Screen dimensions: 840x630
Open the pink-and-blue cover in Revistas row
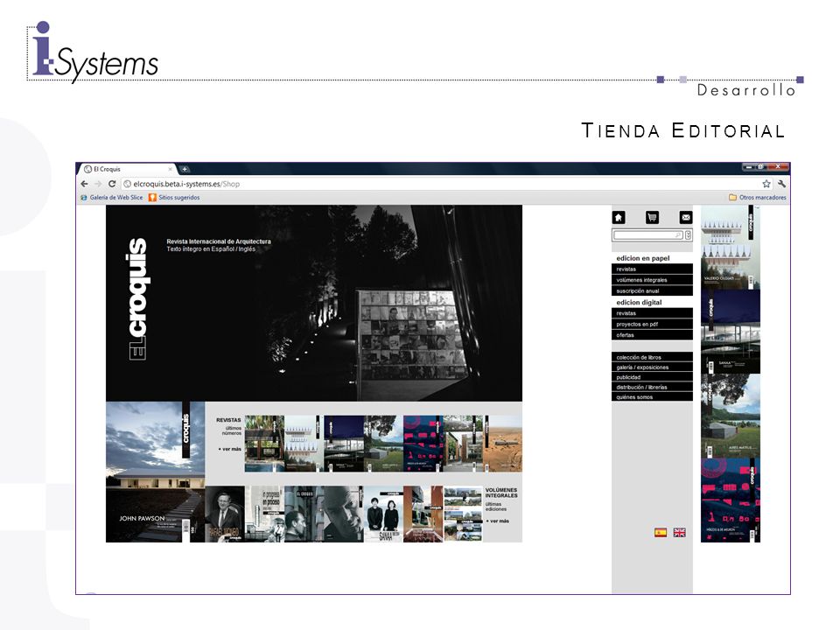click(423, 444)
